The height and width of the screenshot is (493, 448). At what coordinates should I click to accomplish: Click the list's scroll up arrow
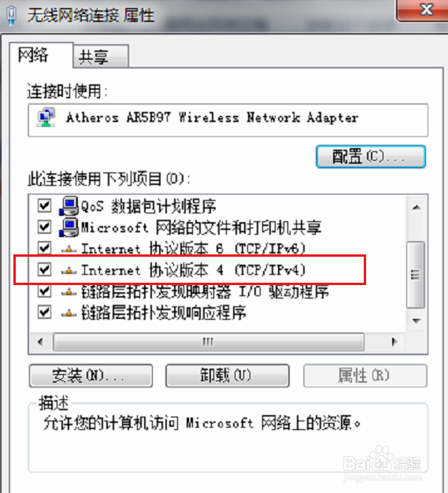417,207
